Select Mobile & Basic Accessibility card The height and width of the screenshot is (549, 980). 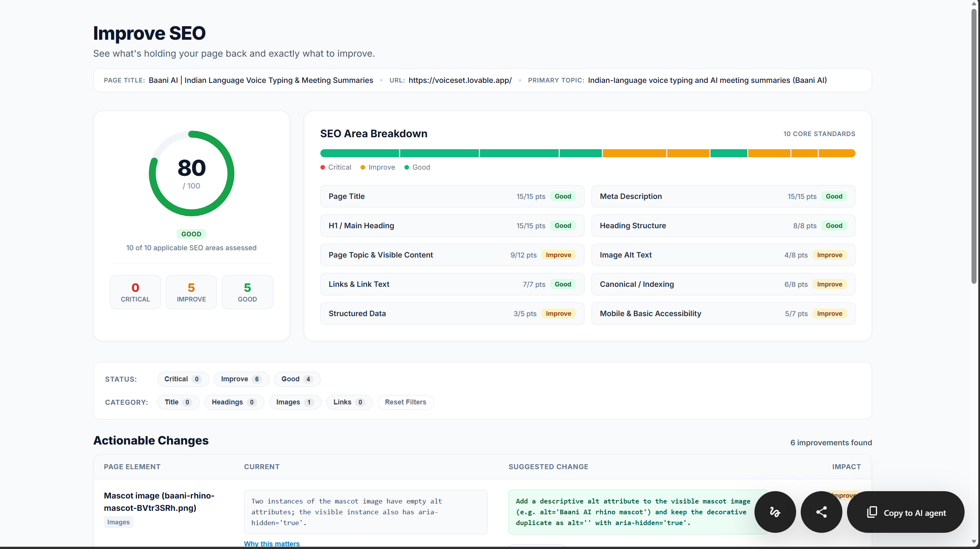tap(723, 313)
